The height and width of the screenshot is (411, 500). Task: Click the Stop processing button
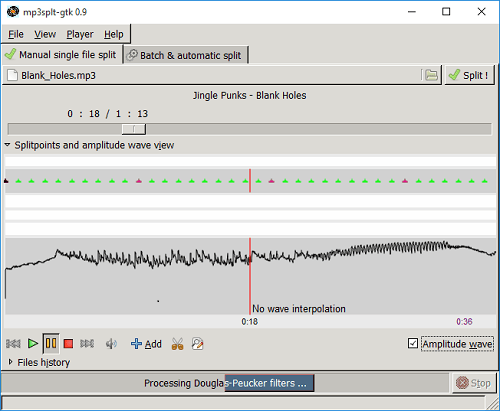point(474,383)
